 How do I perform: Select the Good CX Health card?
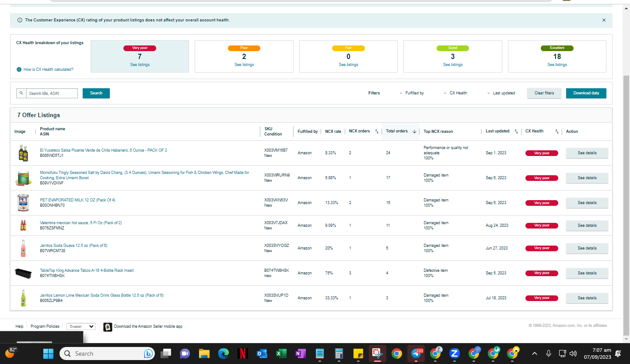tap(452, 56)
